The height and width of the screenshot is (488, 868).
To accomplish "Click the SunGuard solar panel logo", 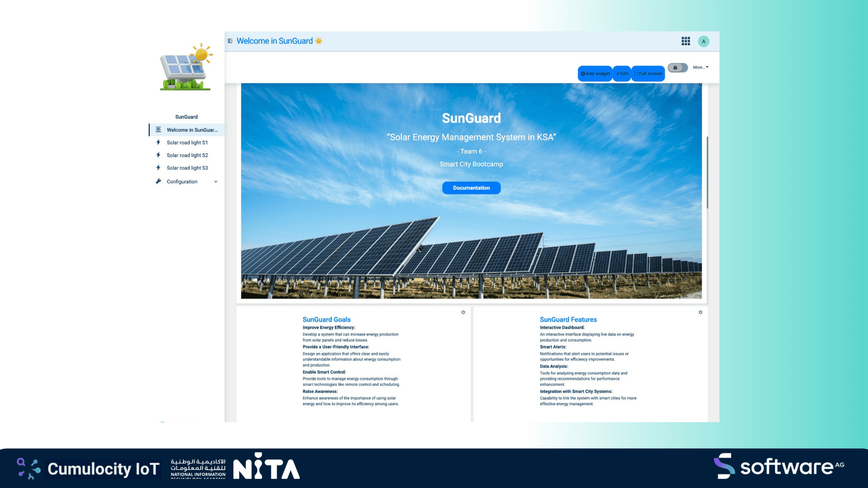I will point(186,67).
